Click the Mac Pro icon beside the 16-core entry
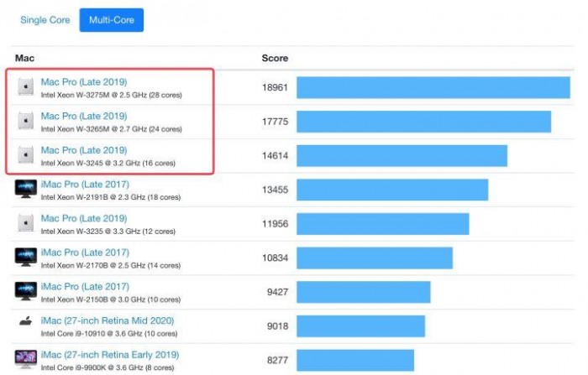Viewport: 588px width, 375px height. [x=26, y=154]
